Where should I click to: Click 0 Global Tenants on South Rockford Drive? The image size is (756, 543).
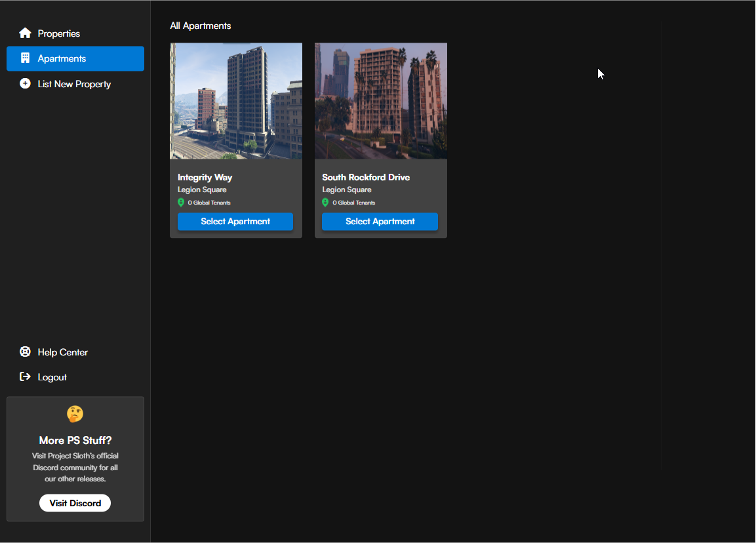[x=354, y=203]
